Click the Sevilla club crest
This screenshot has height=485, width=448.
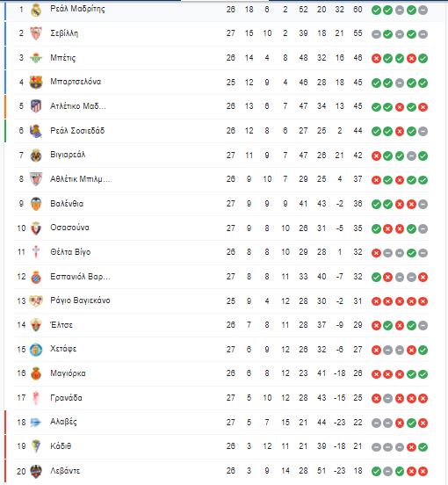pos(36,33)
